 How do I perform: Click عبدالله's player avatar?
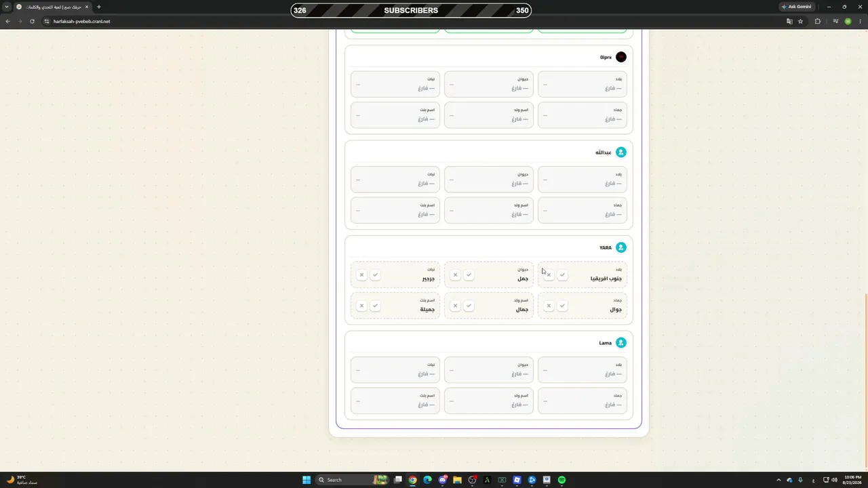click(x=621, y=152)
